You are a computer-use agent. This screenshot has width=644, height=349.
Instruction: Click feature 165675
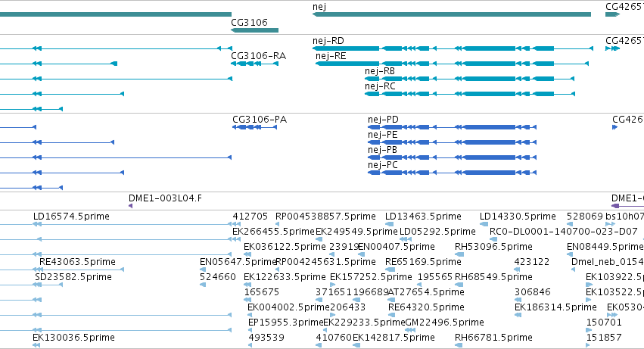point(262,292)
